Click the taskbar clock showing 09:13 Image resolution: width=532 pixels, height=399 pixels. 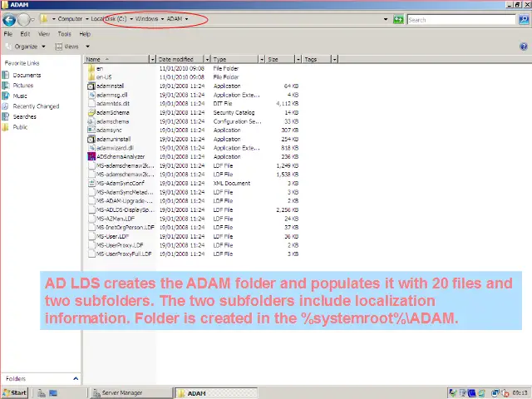pyautogui.click(x=520, y=393)
